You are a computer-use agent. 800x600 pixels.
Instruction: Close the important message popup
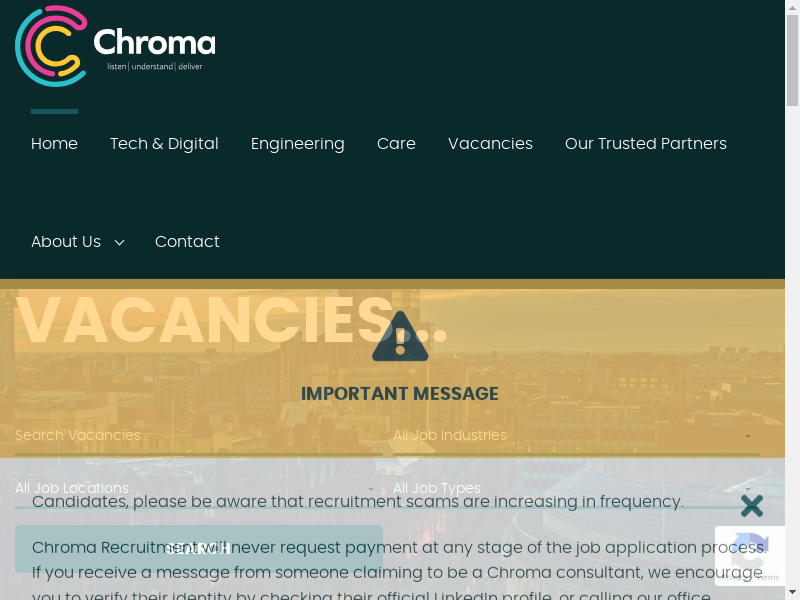click(752, 505)
